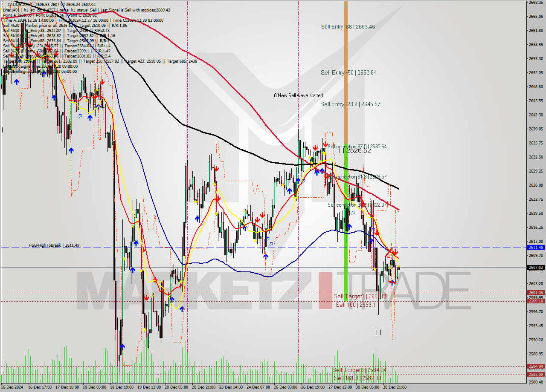Image resolution: width=546 pixels, height=392 pixels.
Task: Click the 'Sell 100 | 2599.1' label
Action: (x=355, y=305)
